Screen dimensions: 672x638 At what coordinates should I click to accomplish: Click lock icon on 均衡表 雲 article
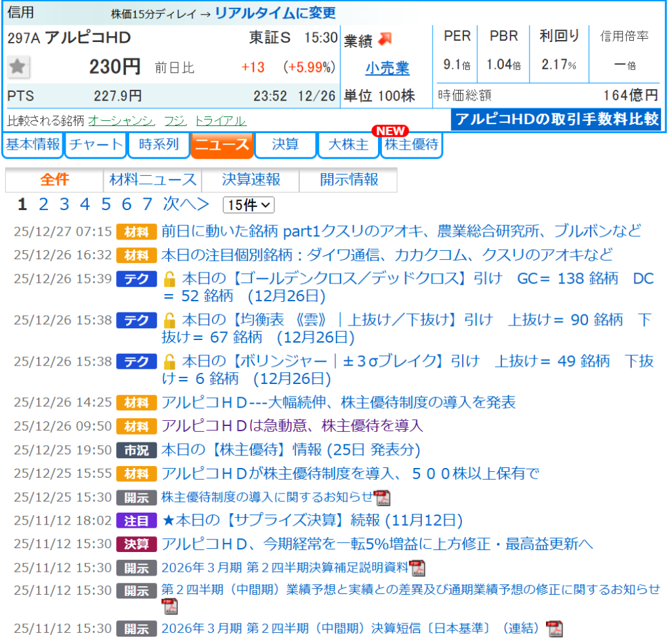click(169, 321)
